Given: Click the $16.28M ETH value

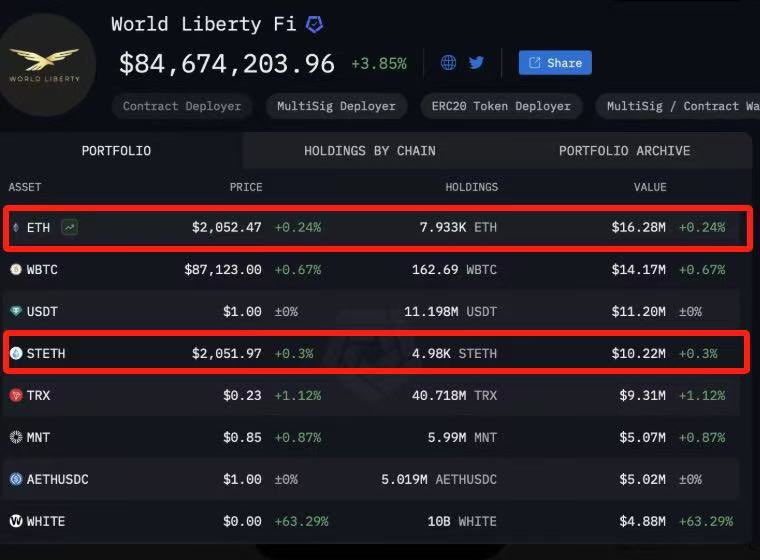Looking at the screenshot, I should [639, 227].
